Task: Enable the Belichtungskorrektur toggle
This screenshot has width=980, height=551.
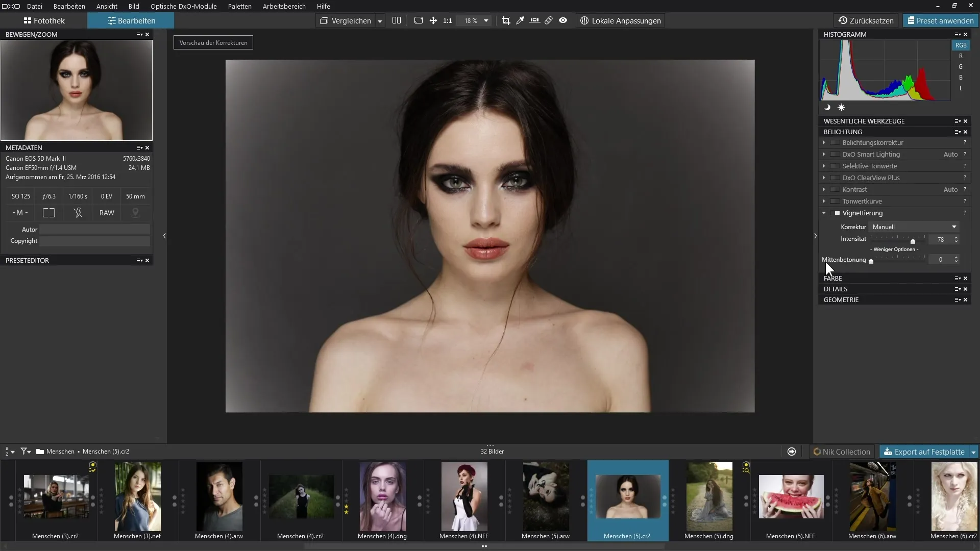Action: coord(835,143)
